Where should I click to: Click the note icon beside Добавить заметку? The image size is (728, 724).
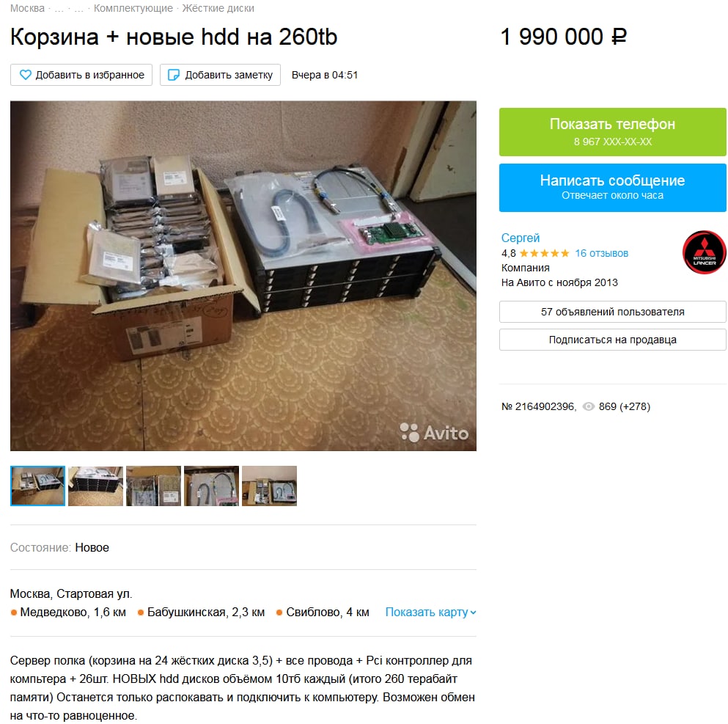pos(173,75)
